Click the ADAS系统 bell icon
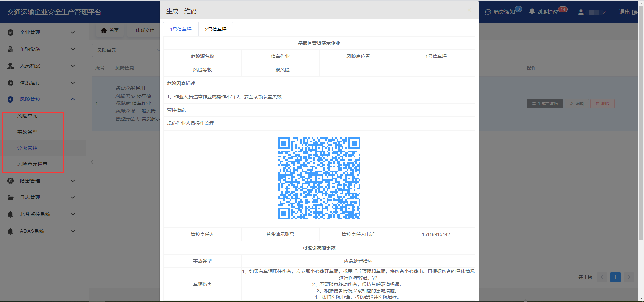 pos(11,231)
